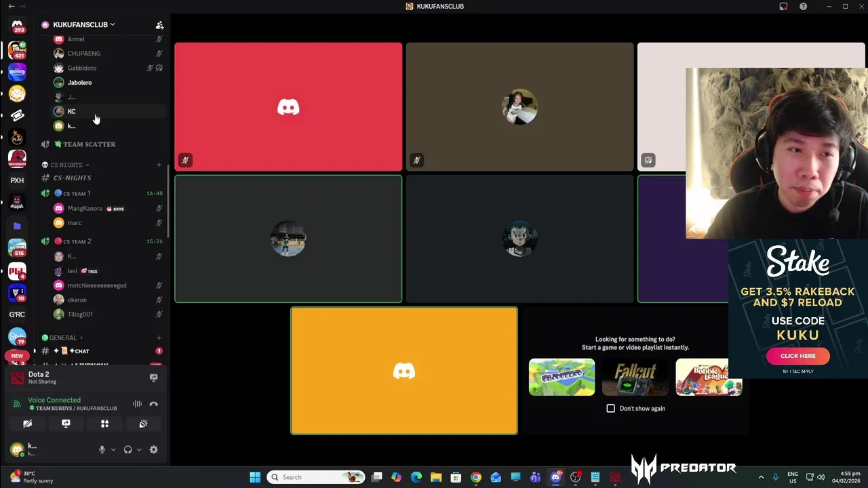The height and width of the screenshot is (488, 868).
Task: Open voice noise suppression waveform icon
Action: pos(137,404)
